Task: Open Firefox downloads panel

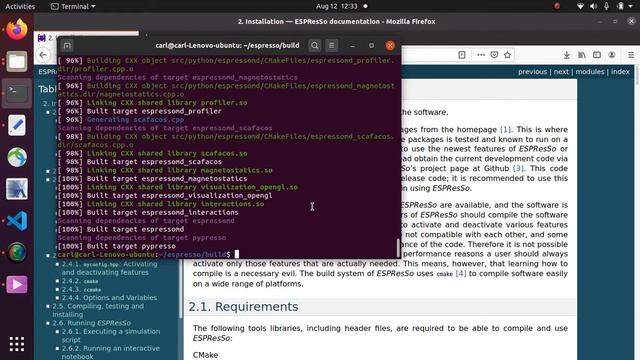Action: tap(567, 55)
